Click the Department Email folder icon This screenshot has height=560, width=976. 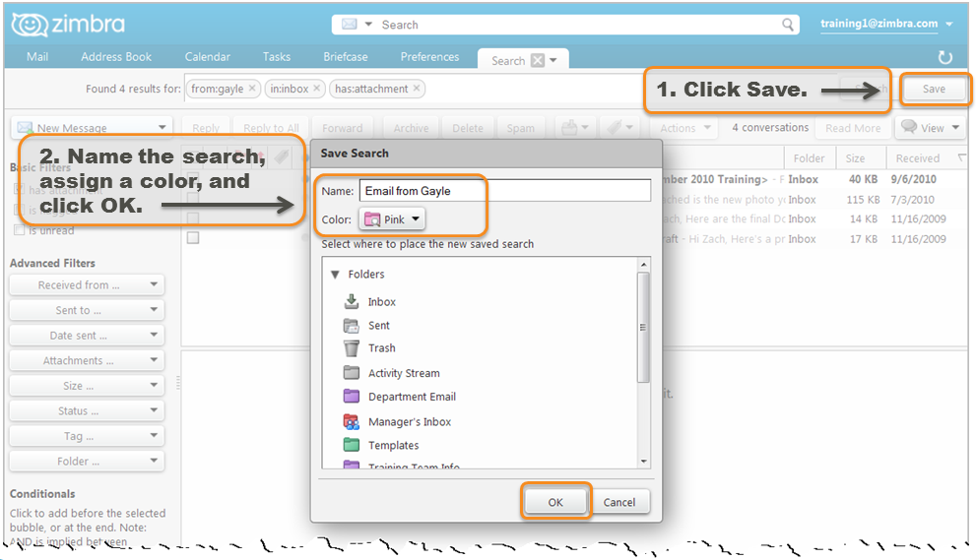coord(351,397)
